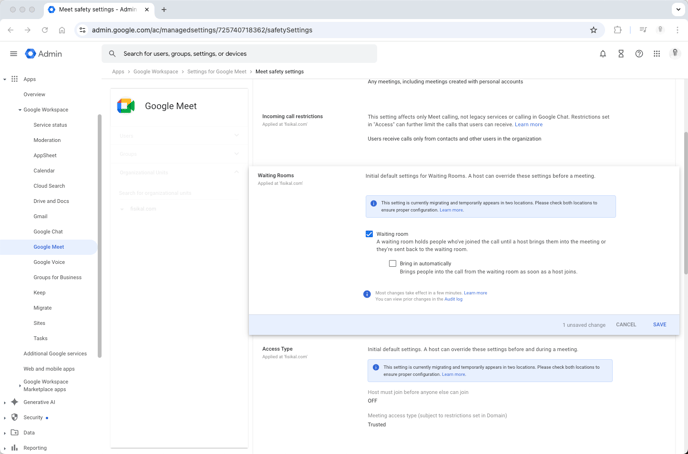Image resolution: width=688 pixels, height=454 pixels.
Task: Click the info icon in Access Type notice
Action: (376, 367)
